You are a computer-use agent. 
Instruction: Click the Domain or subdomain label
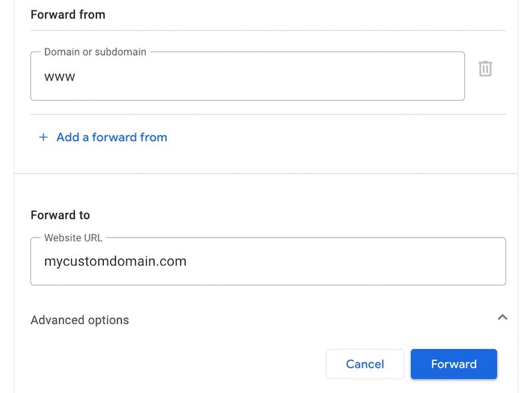click(x=95, y=52)
